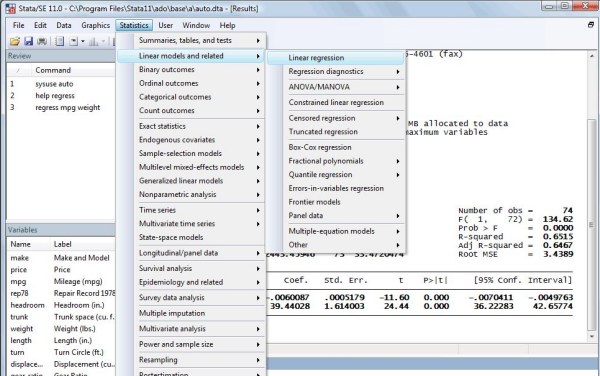The width and height of the screenshot is (600, 376).
Task: Expand Summaries, tables, and tests submenu
Action: pyautogui.click(x=191, y=40)
